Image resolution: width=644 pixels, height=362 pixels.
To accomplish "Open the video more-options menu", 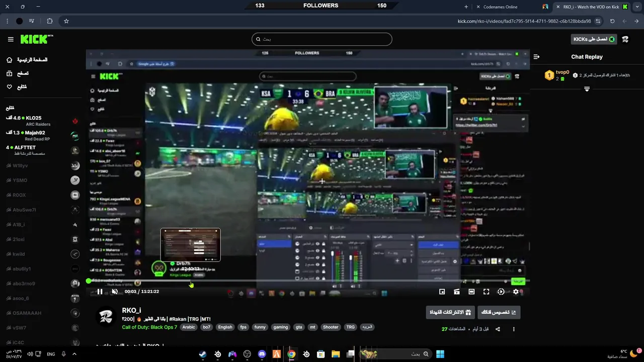I will click(x=514, y=329).
